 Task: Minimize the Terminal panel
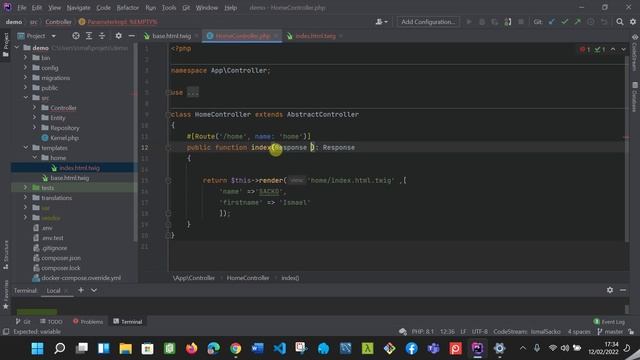(x=623, y=290)
